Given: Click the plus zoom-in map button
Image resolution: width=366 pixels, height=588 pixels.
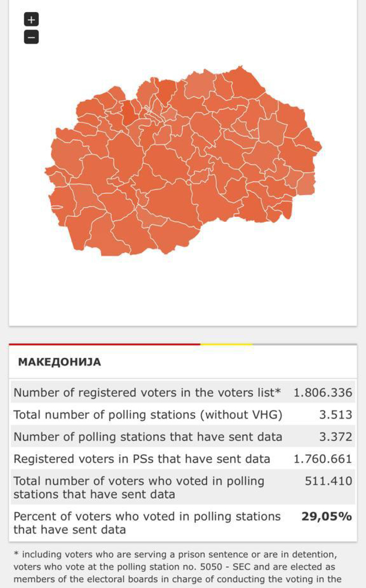Looking at the screenshot, I should coord(31,19).
